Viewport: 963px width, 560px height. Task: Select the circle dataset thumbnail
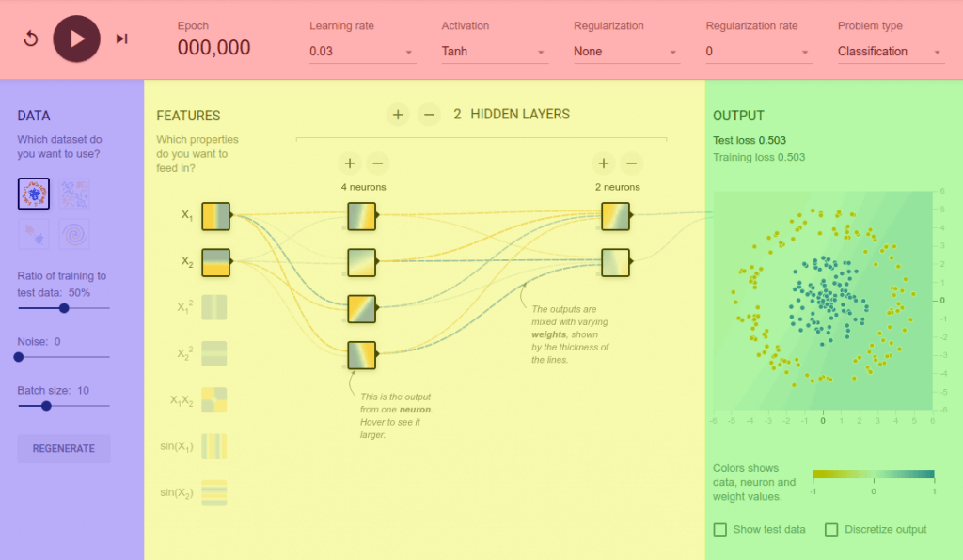(33, 194)
